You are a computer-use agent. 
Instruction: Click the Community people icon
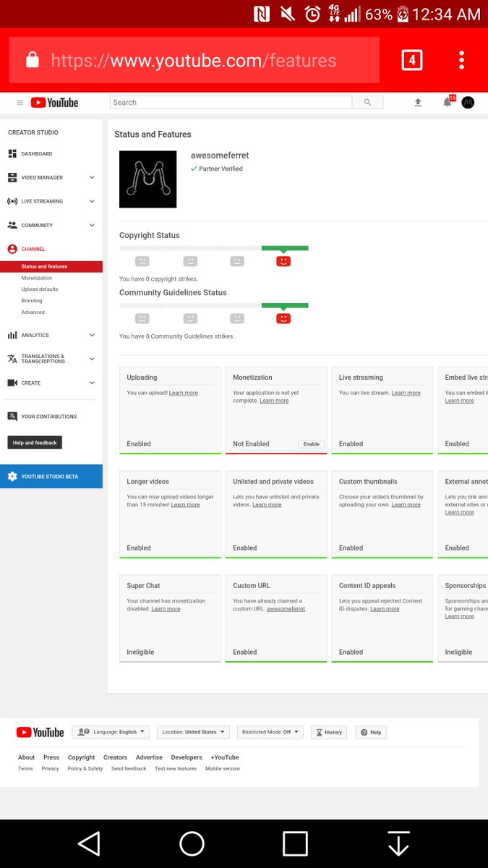12,225
